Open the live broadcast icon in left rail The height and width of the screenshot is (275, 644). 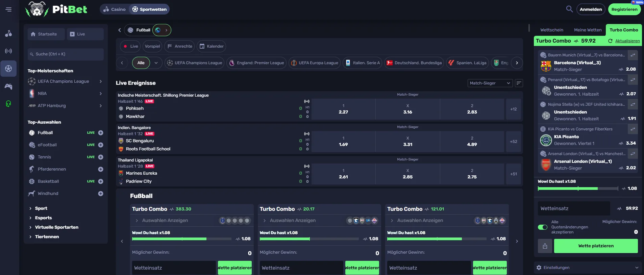click(x=8, y=51)
